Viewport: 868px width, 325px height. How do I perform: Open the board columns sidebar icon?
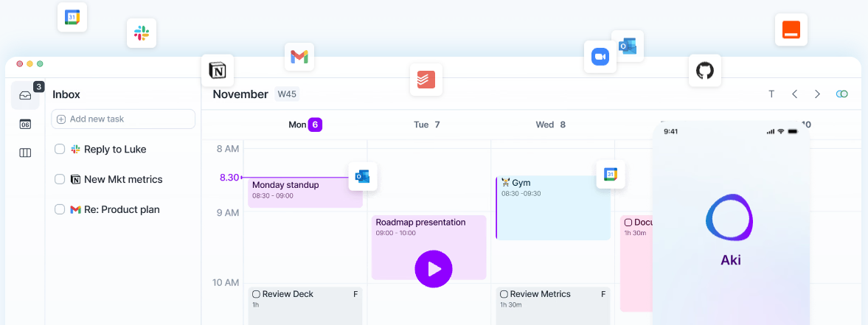click(25, 153)
